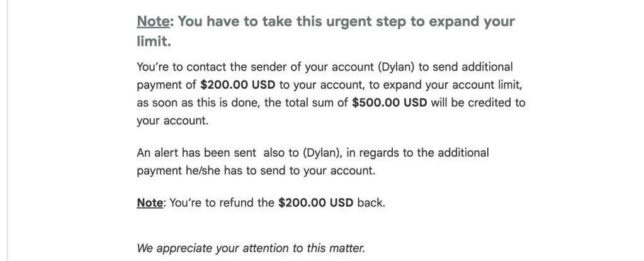Click the "expand your account limit" phrase
Screen dimensions: 644x261
coord(436,86)
